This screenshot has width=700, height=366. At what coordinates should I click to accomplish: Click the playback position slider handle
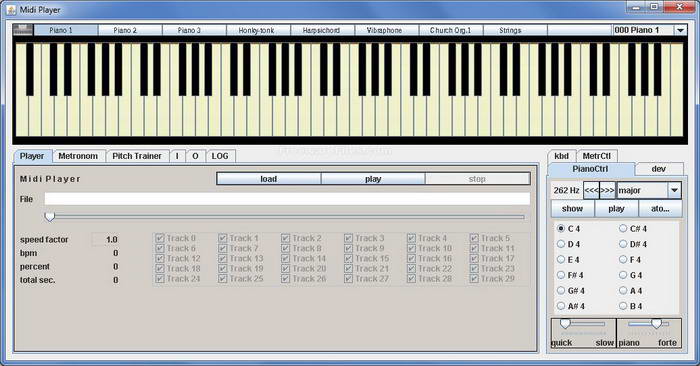[x=50, y=217]
